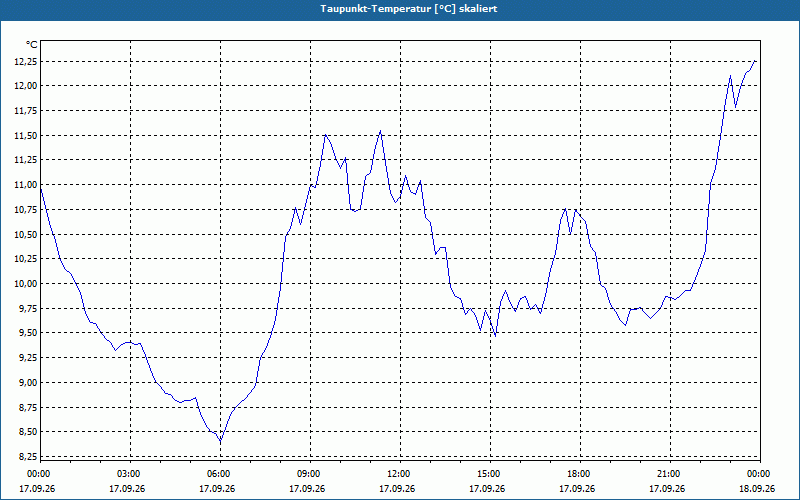The width and height of the screenshot is (800, 500).
Task: Click the °C unit label
Action: (32, 45)
